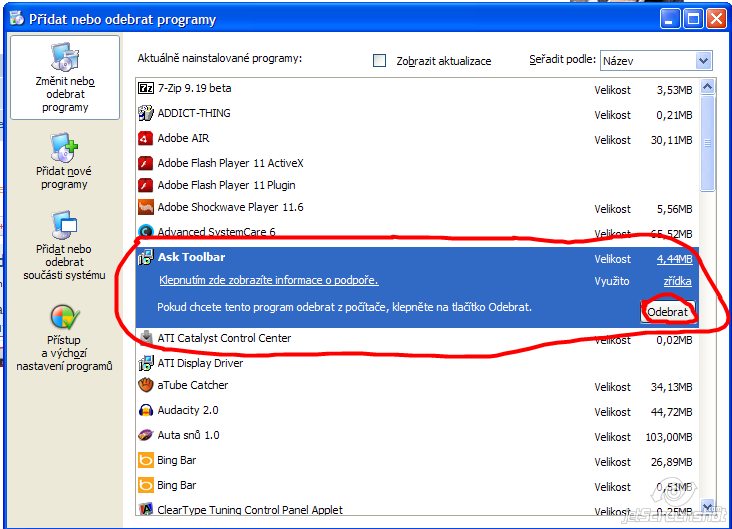Click the program list scrollbar thumb
This screenshot has width=732, height=529.
pyautogui.click(x=707, y=143)
